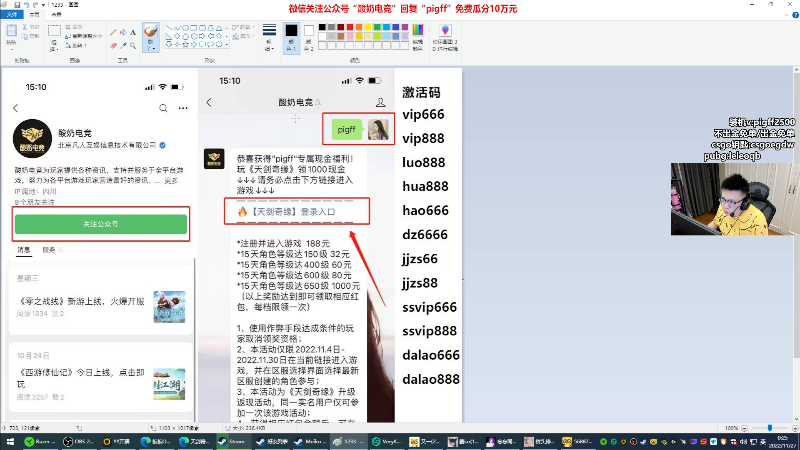The width and height of the screenshot is (800, 450).
Task: Choose the purple color swatch
Action: click(405, 27)
